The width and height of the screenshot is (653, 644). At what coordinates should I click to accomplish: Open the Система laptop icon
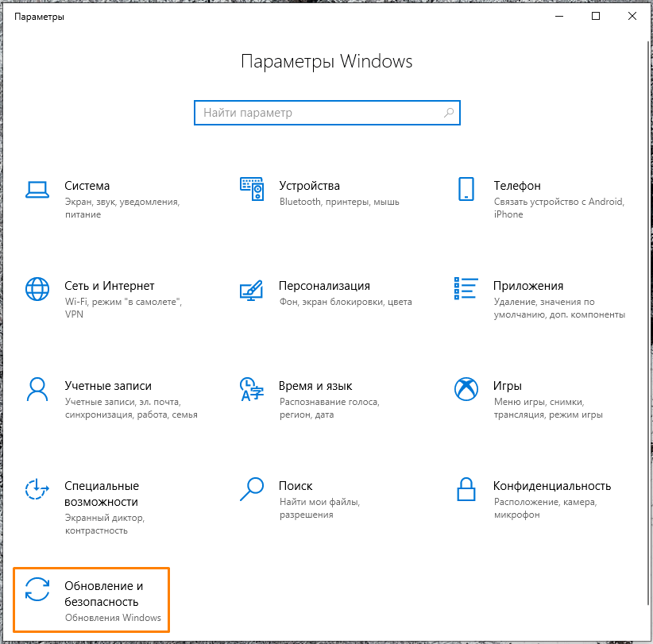[x=37, y=190]
